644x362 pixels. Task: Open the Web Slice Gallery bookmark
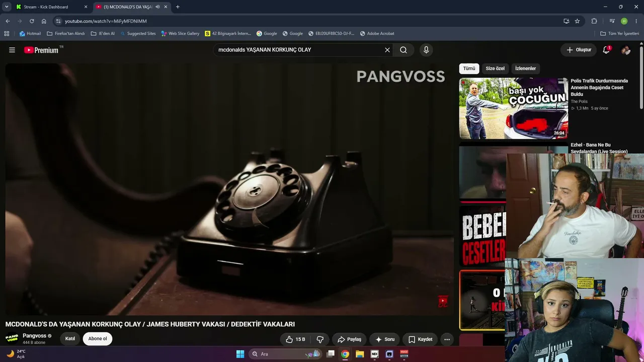pyautogui.click(x=180, y=34)
